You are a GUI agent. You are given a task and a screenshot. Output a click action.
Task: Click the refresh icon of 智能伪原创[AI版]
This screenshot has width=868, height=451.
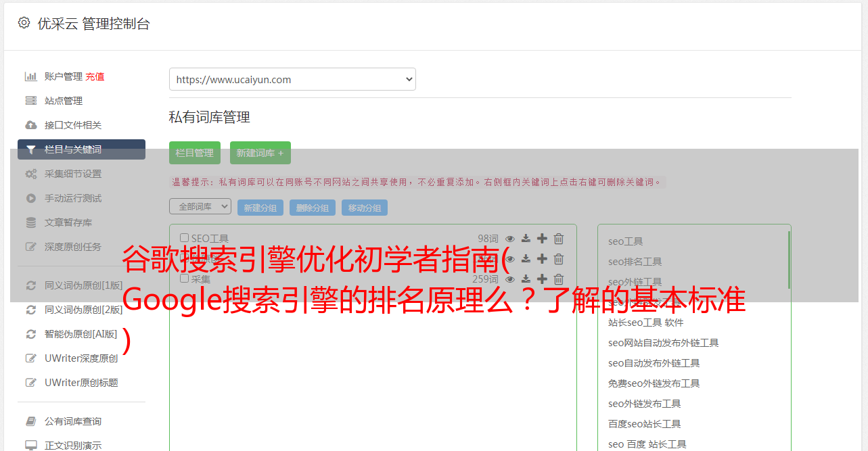click(x=31, y=334)
